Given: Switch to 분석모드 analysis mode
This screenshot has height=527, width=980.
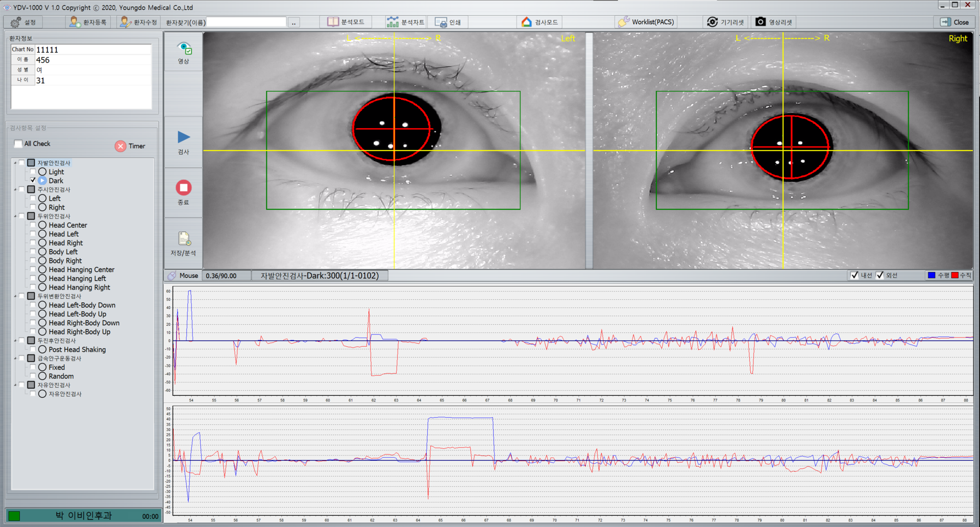Looking at the screenshot, I should [x=346, y=22].
